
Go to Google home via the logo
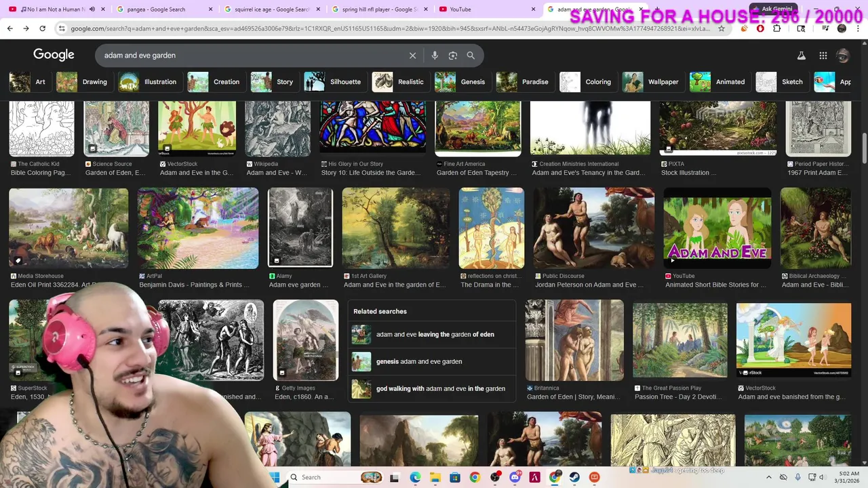point(54,55)
